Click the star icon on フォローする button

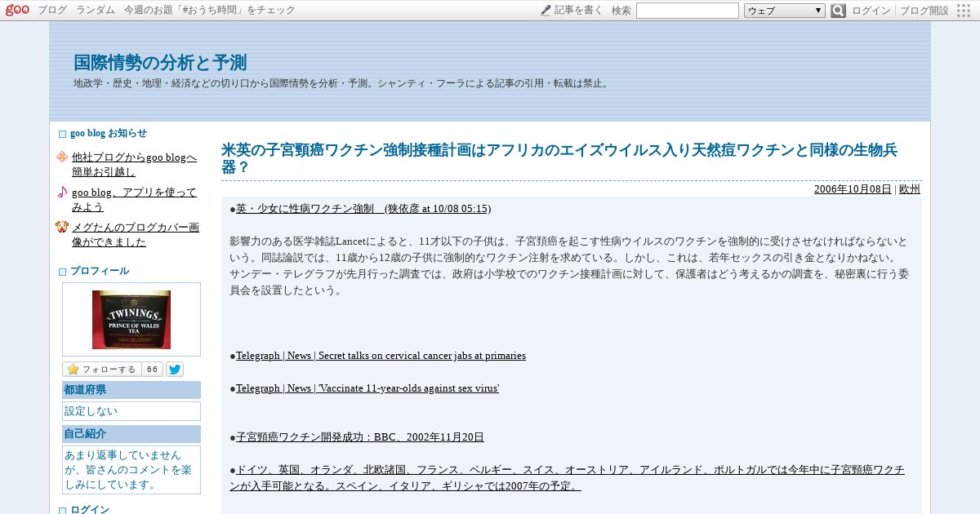click(x=73, y=370)
